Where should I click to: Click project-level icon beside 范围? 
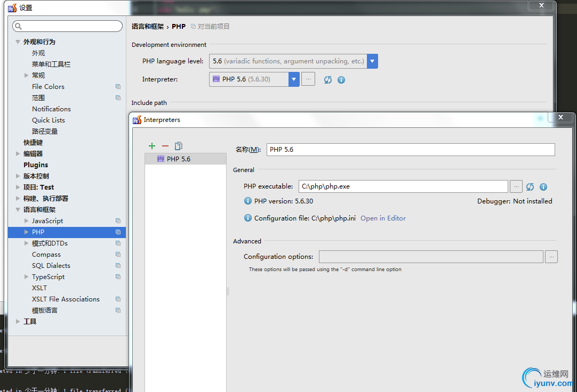coord(118,97)
